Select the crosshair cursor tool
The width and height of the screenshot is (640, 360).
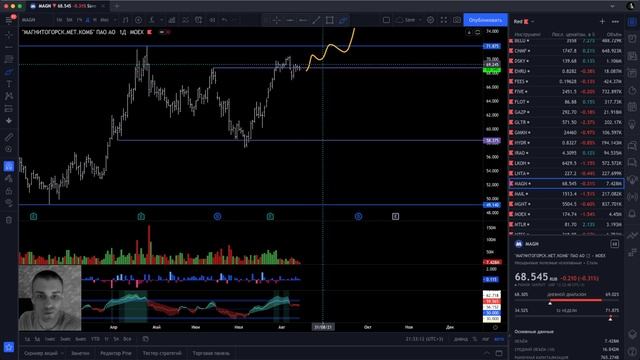tap(9, 35)
